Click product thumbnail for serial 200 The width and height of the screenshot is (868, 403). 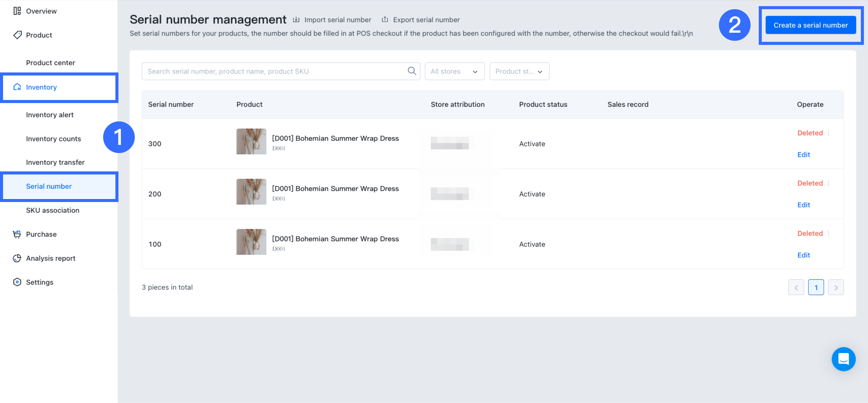(x=251, y=192)
